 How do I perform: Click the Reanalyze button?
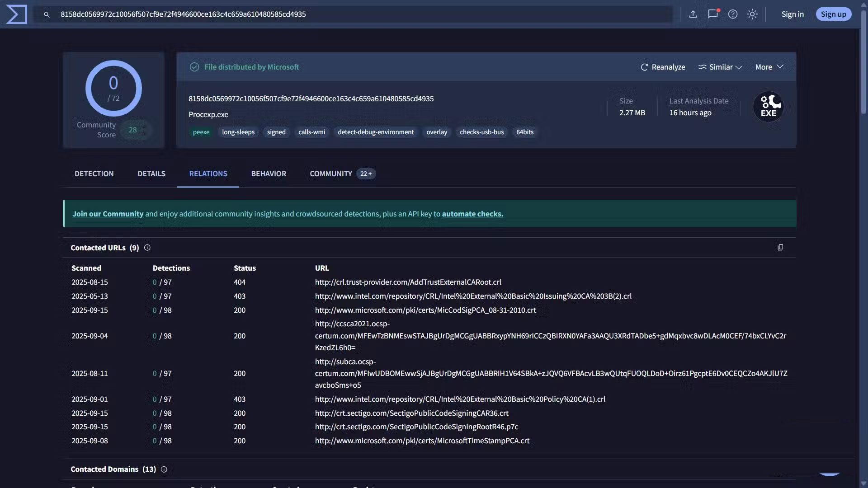pyautogui.click(x=663, y=67)
